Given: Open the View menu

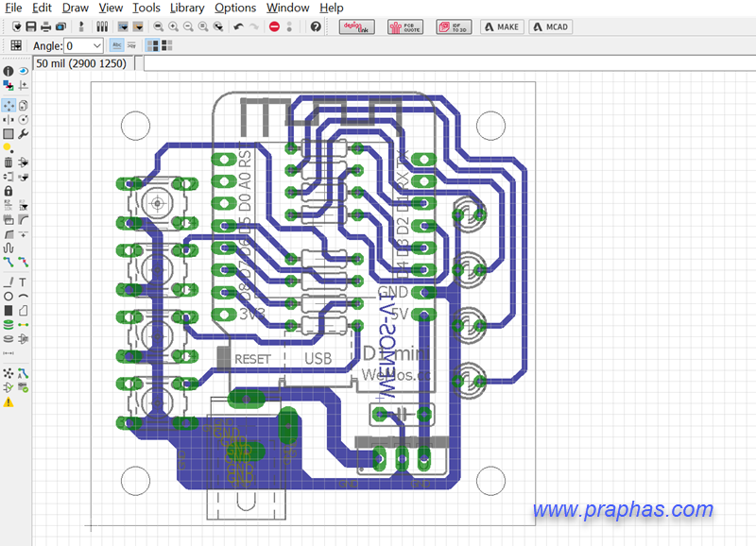Looking at the screenshot, I should point(111,8).
